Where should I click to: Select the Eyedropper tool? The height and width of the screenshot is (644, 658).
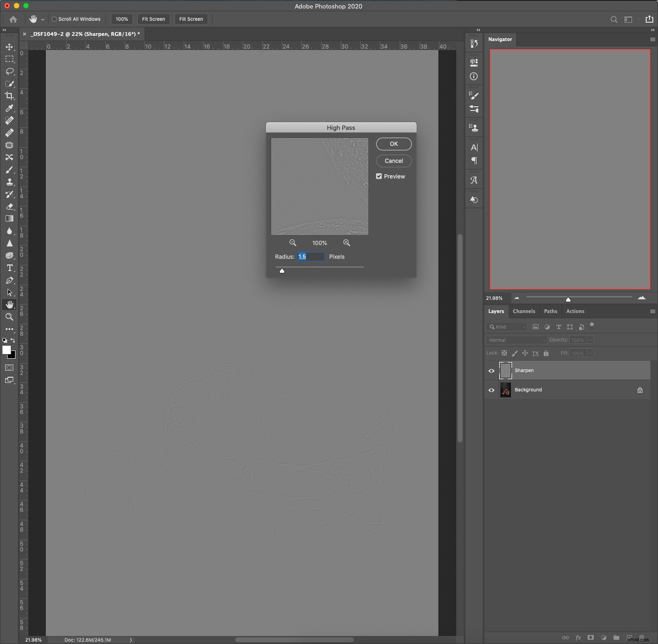pos(9,108)
